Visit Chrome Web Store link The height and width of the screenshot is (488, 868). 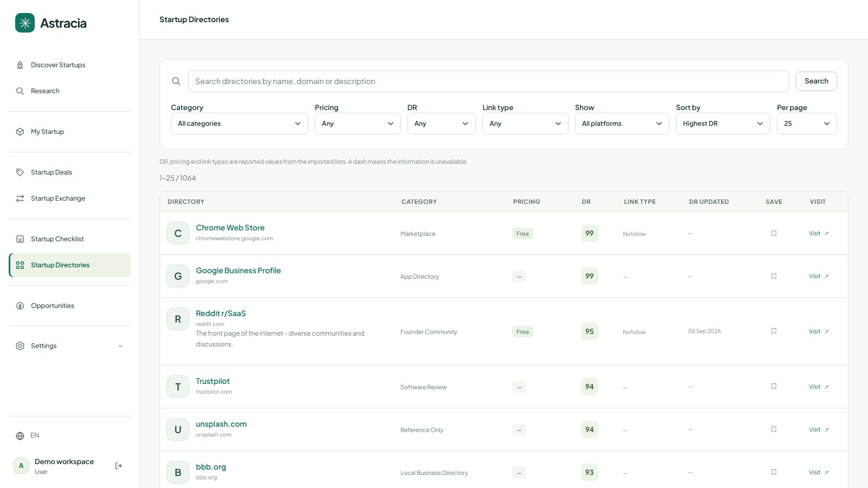pyautogui.click(x=819, y=234)
